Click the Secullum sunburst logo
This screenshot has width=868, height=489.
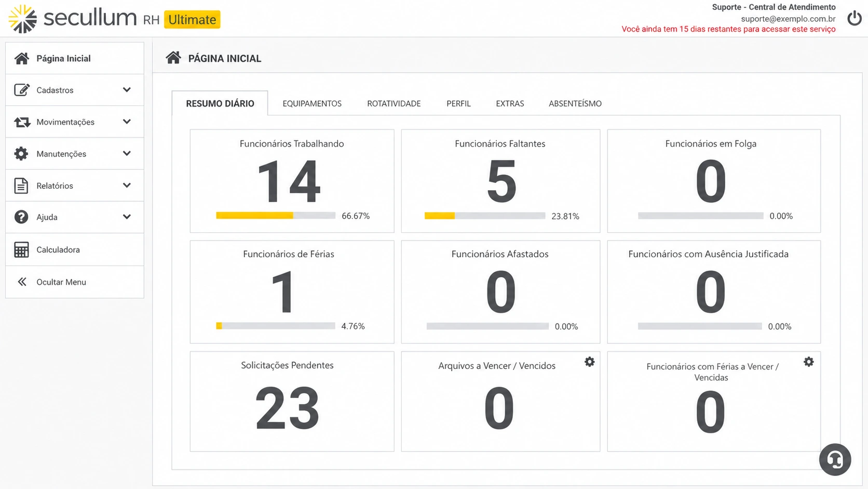(x=22, y=19)
